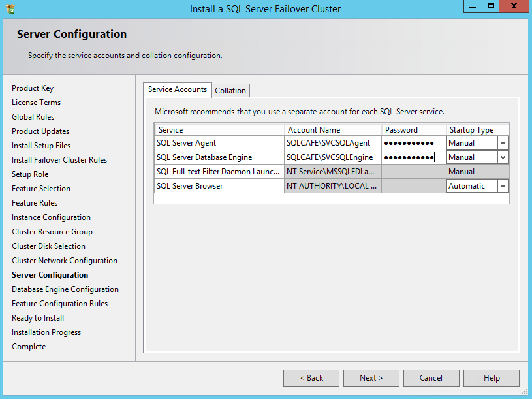
Task: Minimize the setup window
Action: pyautogui.click(x=473, y=7)
